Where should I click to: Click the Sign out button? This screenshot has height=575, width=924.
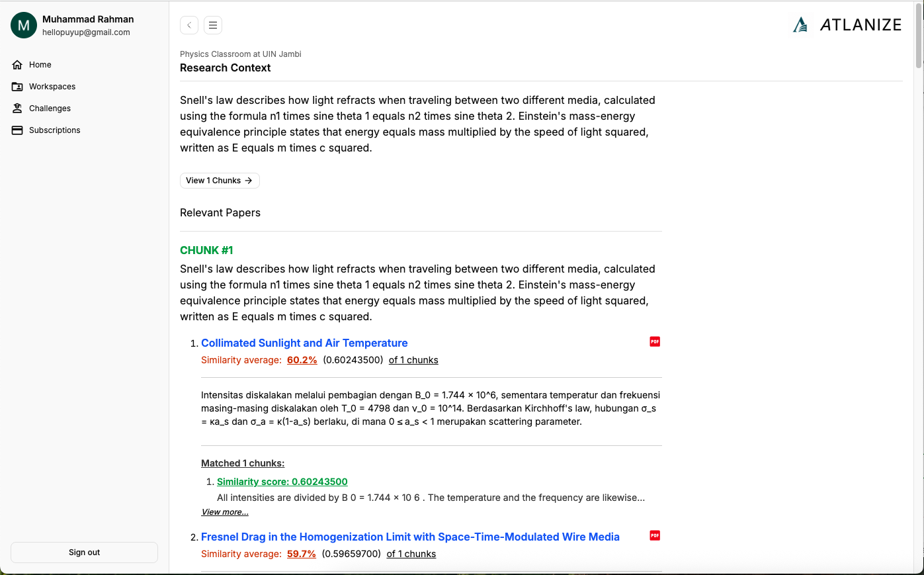click(x=84, y=553)
